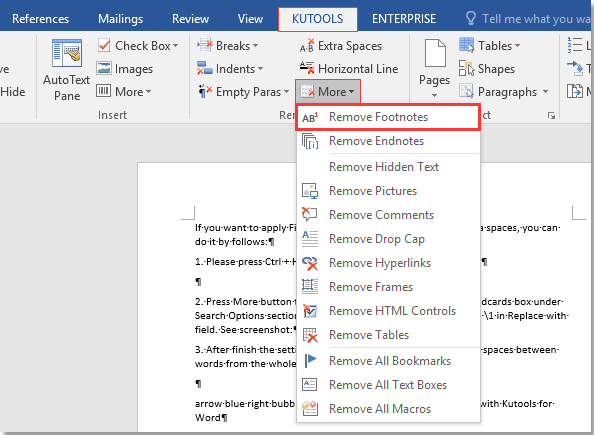Viewport: 594px width, 435px height.
Task: Click the Images insert icon
Action: click(x=104, y=69)
